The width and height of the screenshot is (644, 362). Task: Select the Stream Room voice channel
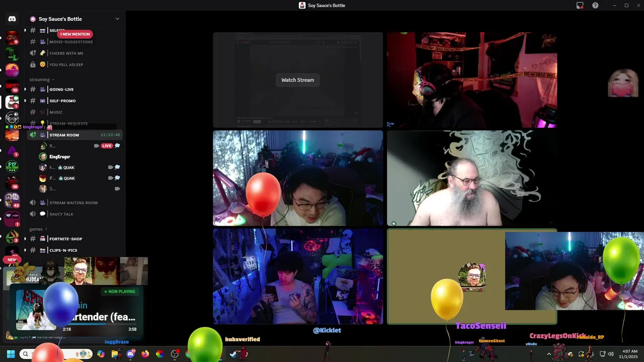(74, 135)
